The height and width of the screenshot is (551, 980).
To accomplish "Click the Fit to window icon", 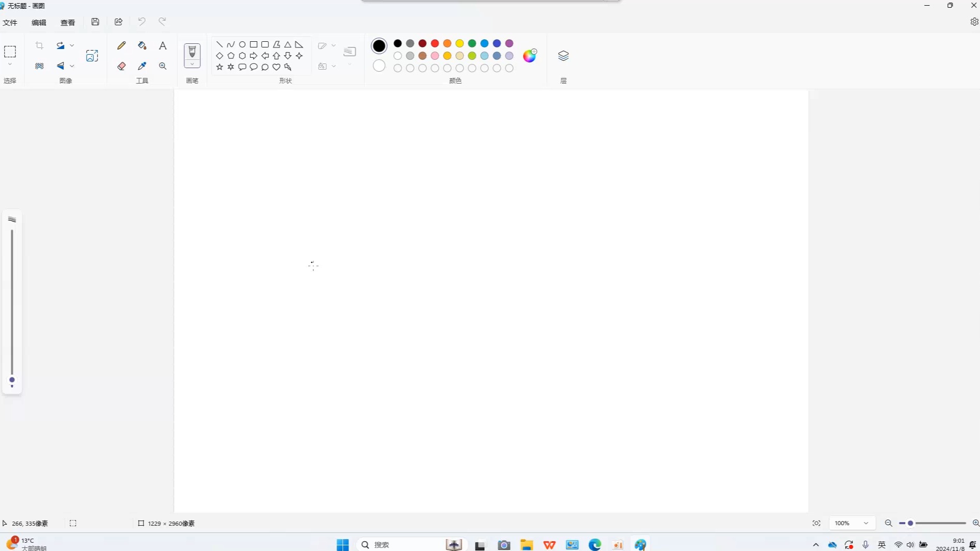I will point(816,523).
